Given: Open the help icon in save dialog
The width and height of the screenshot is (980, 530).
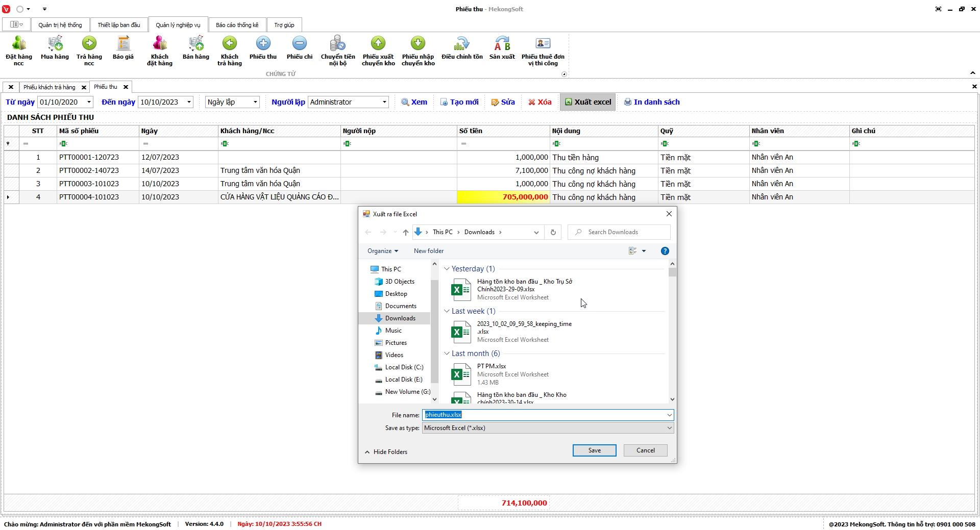Looking at the screenshot, I should coord(665,251).
